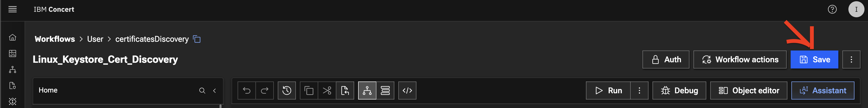The image size is (868, 108).
Task: Open version history clock icon
Action: click(287, 90)
